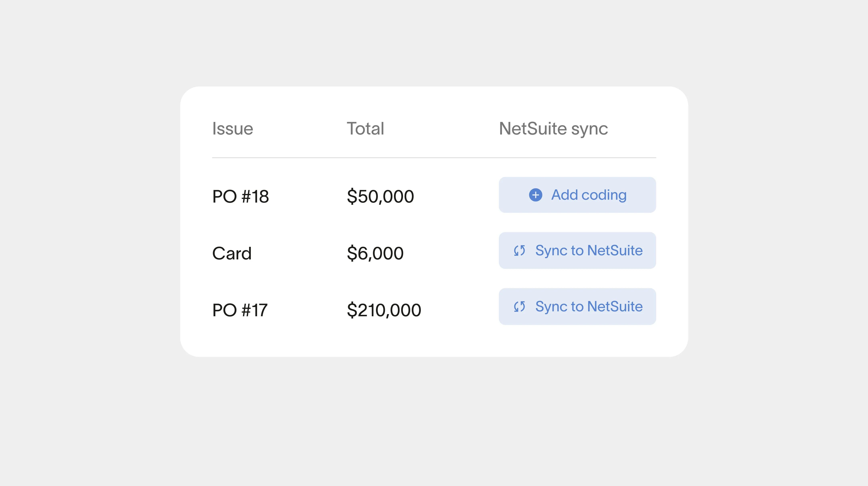
Task: Click the Total column header
Action: (365, 129)
